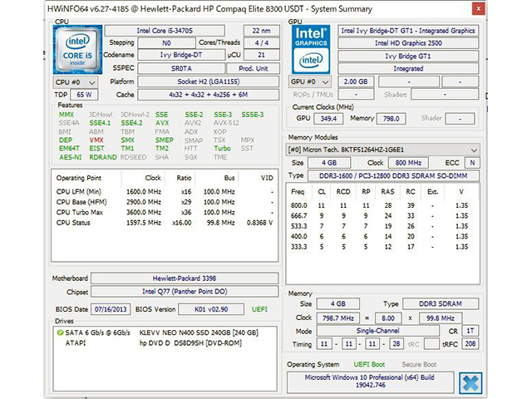Click the SSPEC SR0TA field

tap(181, 68)
